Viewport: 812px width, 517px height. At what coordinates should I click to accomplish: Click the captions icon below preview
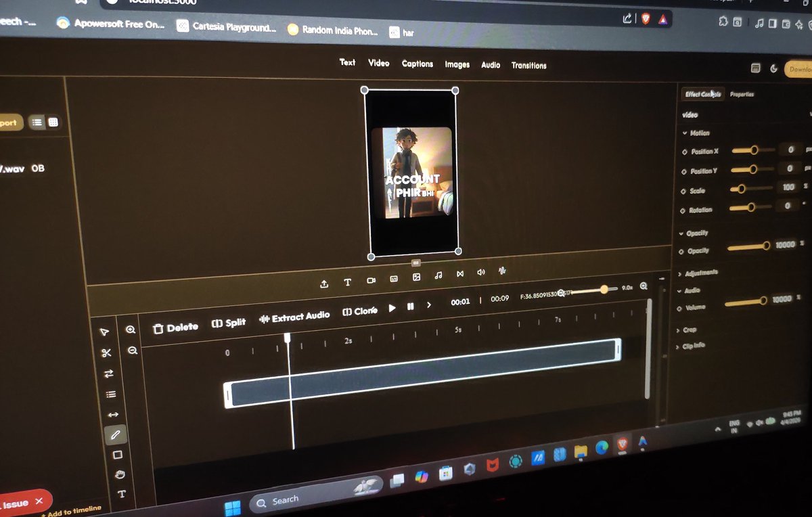click(x=394, y=279)
